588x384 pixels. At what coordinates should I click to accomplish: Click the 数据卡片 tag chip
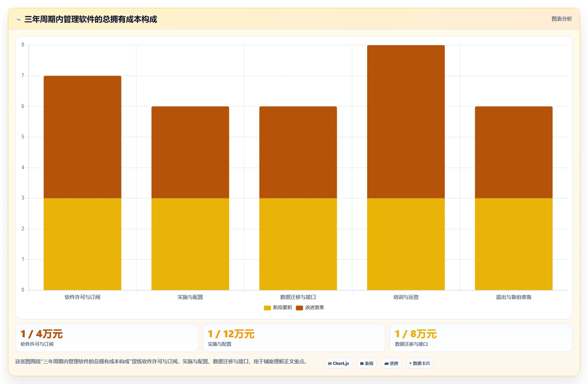coord(419,363)
